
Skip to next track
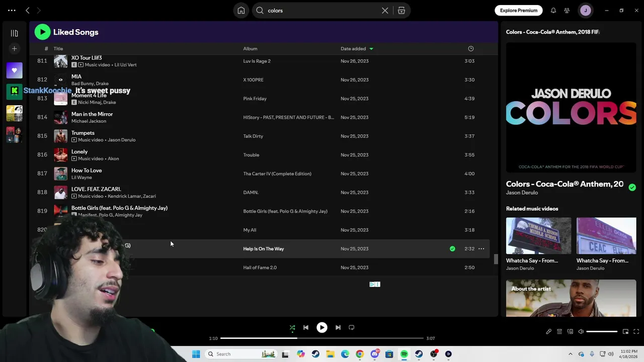click(x=338, y=328)
